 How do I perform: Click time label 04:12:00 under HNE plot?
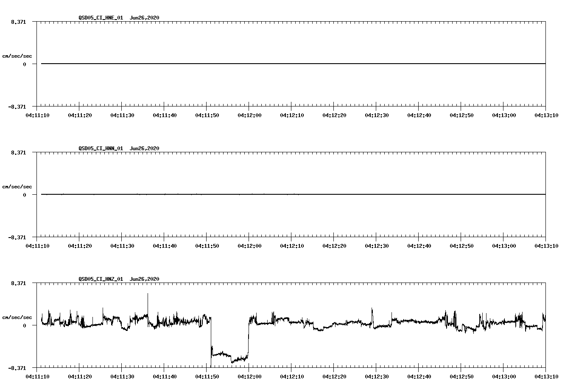click(x=249, y=115)
